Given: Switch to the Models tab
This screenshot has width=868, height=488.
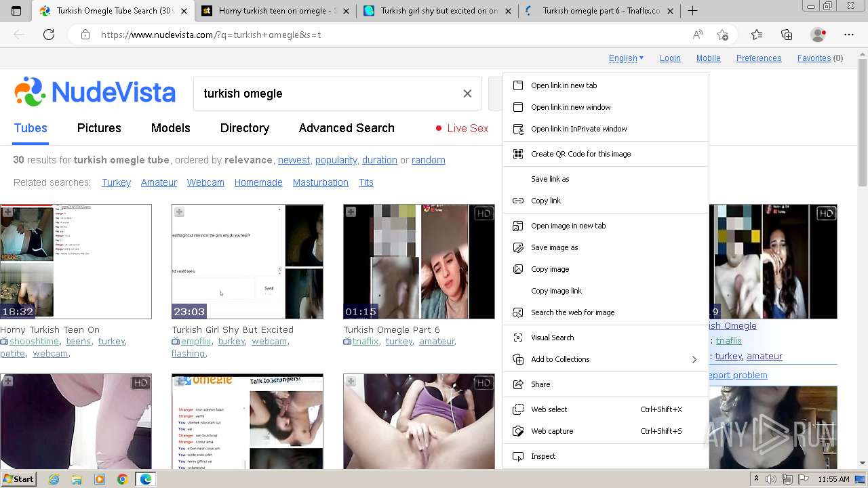Looking at the screenshot, I should (170, 128).
